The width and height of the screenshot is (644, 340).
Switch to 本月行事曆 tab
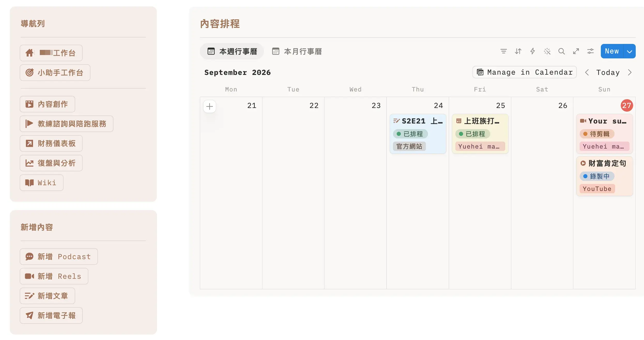pyautogui.click(x=297, y=51)
